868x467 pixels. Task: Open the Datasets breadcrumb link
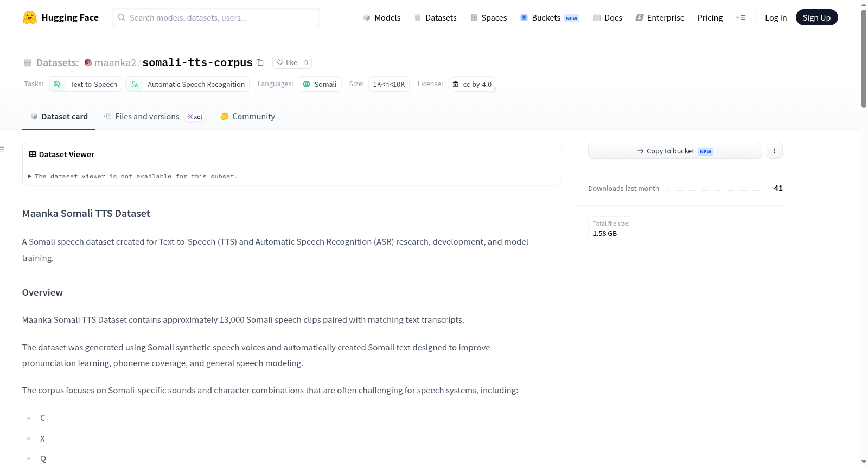[x=58, y=62]
